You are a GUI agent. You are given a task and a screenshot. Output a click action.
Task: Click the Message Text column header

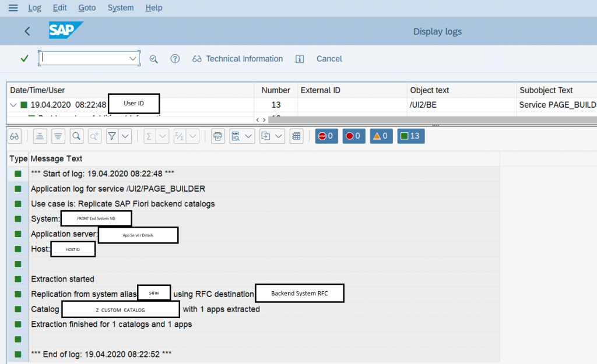click(264, 158)
